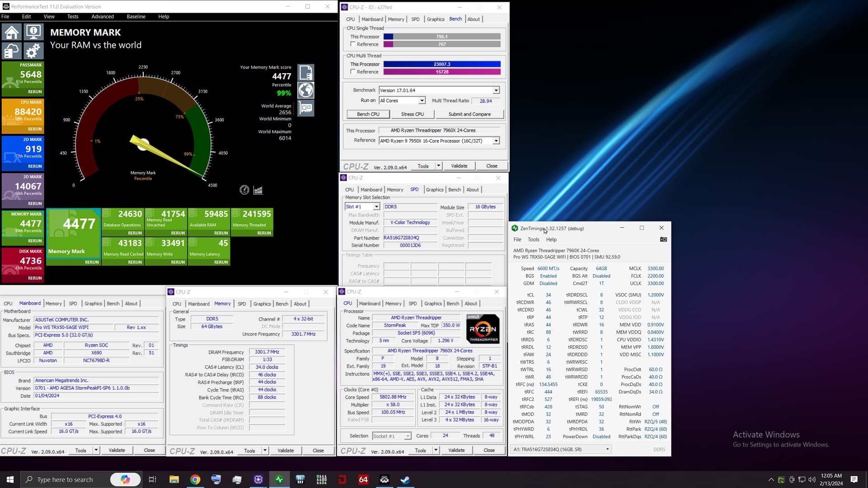This screenshot has width=868, height=488.
Task: Tick the Multi Thread Reference checkbox
Action: 353,72
